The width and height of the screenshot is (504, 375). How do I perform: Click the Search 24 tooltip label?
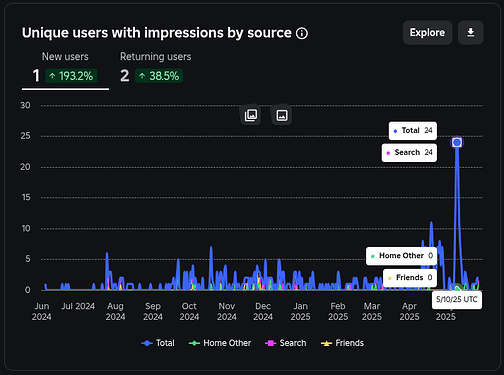(409, 153)
